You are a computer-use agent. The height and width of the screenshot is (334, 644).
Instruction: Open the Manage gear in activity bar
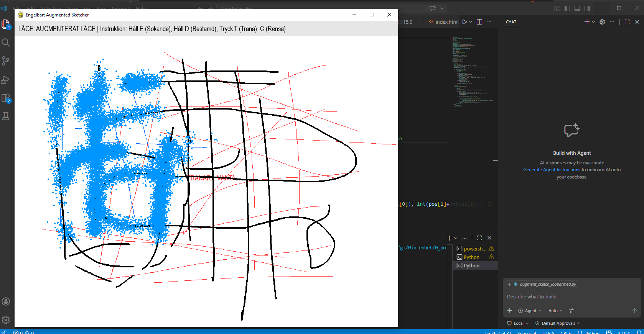click(6, 320)
